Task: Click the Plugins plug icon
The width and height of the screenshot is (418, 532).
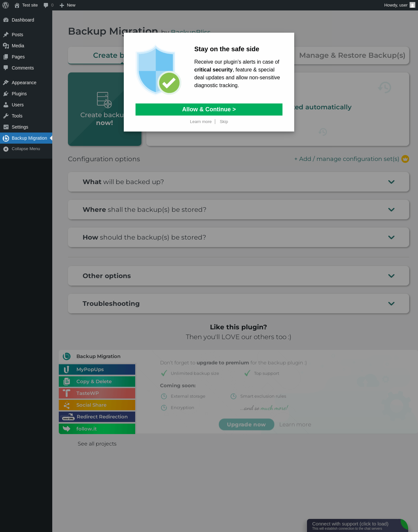Action: (6, 94)
